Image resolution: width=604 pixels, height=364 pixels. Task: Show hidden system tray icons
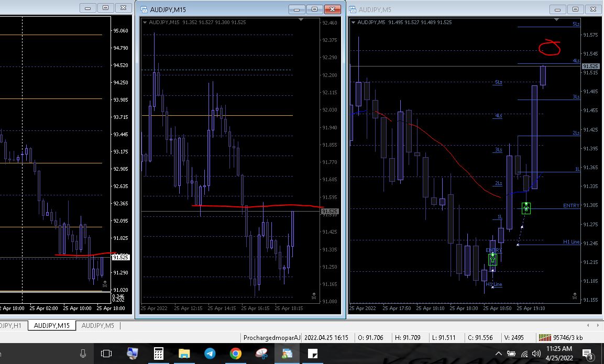(x=499, y=354)
